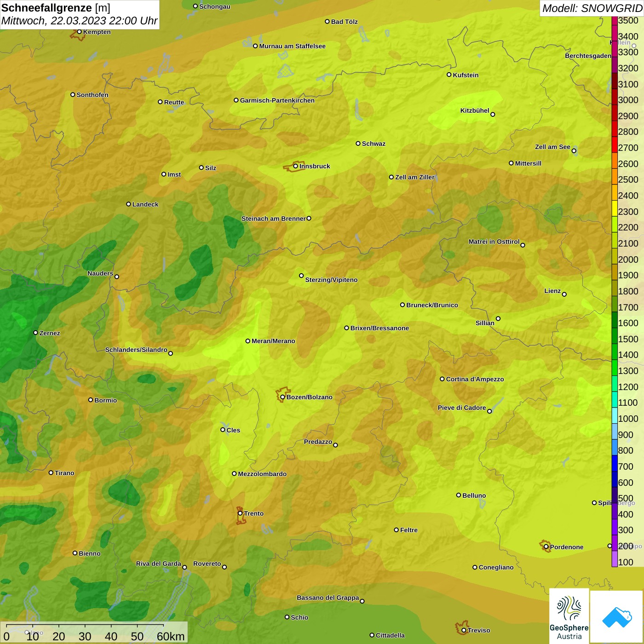Screen dimensions: 644x644
Task: Click the Brixen/Bressanone label
Action: (380, 328)
